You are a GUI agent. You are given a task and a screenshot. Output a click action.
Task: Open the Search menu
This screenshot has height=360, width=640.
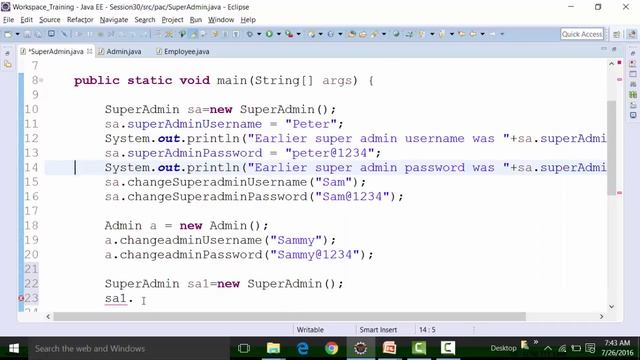click(x=145, y=20)
